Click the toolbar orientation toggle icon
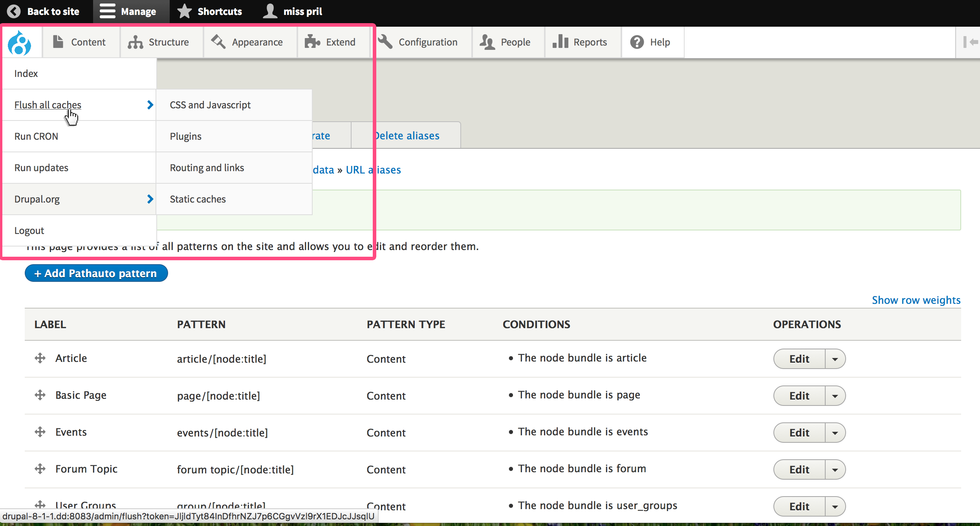Image resolution: width=980 pixels, height=526 pixels. [x=970, y=42]
